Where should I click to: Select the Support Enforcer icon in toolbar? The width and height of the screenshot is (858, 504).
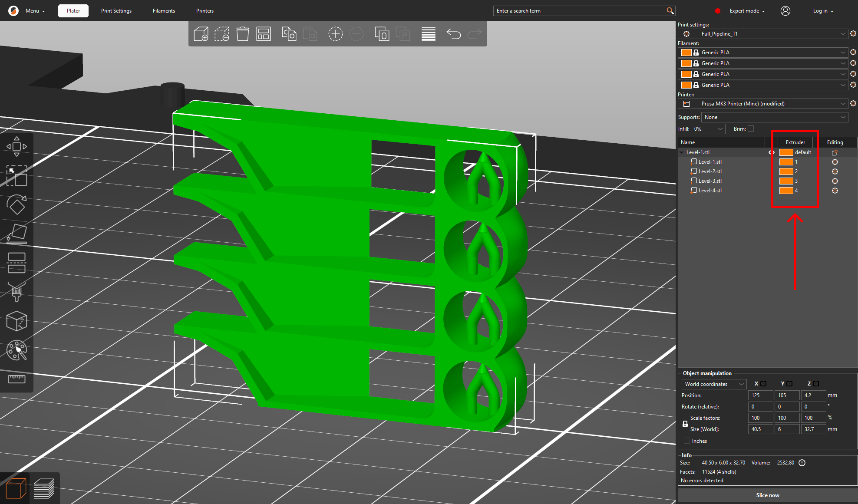coord(15,292)
